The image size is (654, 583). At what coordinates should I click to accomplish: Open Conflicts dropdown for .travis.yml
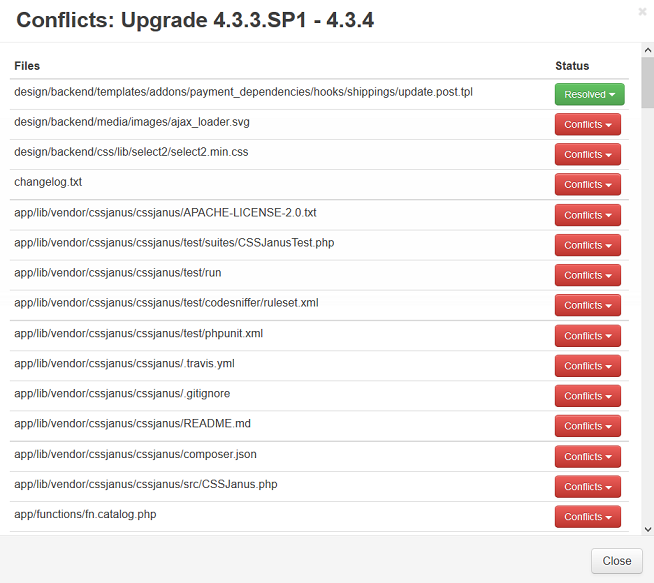point(588,366)
